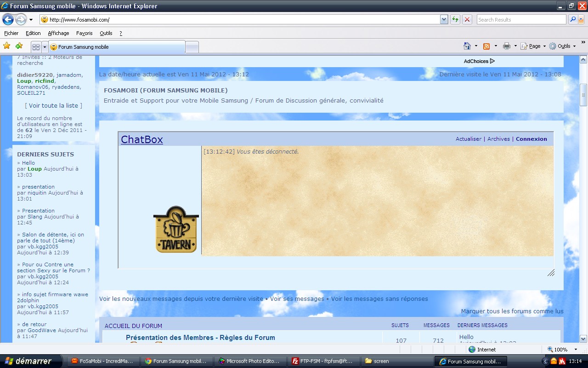Open the Home button dropdown arrow

[476, 46]
